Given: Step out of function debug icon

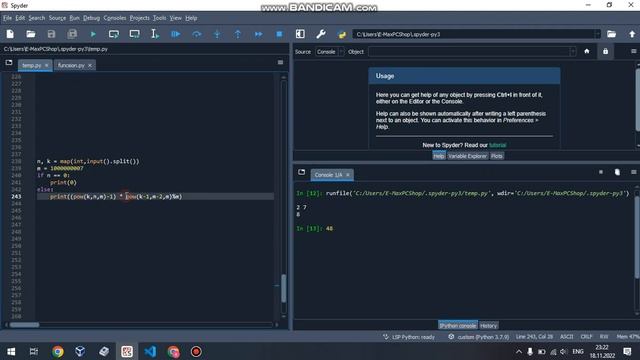Looking at the screenshot, I should point(238,34).
